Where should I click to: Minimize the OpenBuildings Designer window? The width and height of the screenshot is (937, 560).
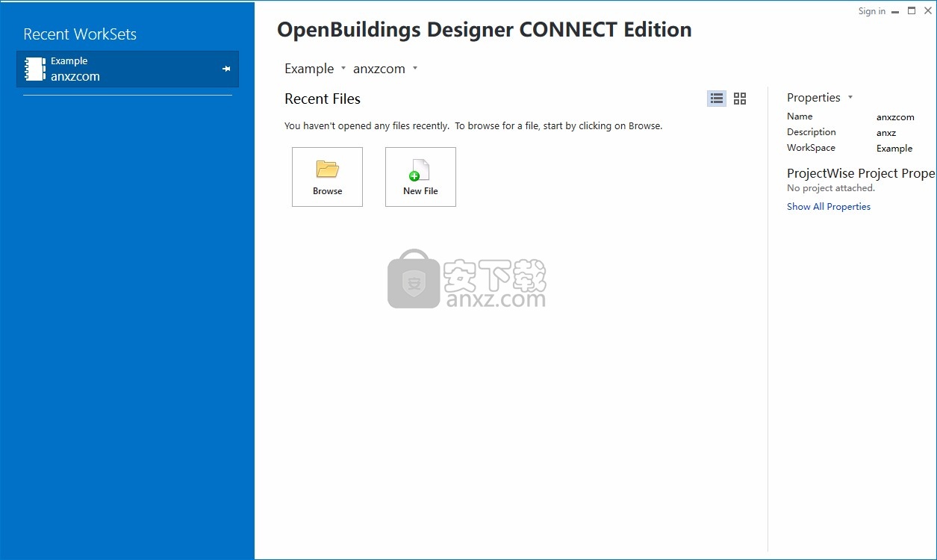[x=895, y=11]
